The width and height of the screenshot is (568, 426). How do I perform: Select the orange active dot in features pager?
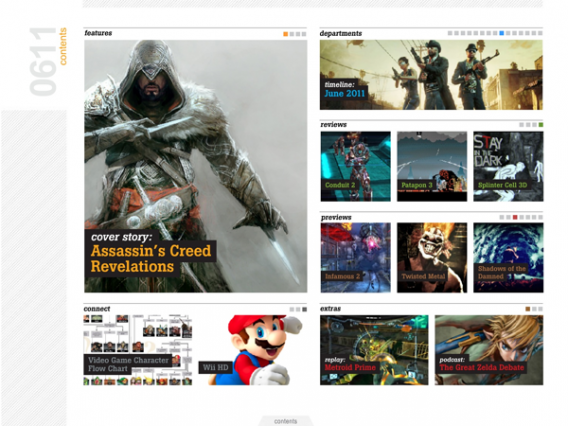click(x=285, y=34)
